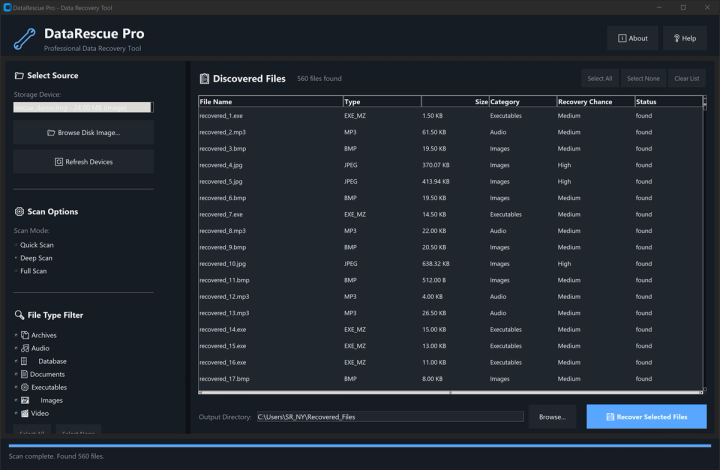This screenshot has height=470, width=720.
Task: Select the recovered_14.exe file name
Action: pos(223,330)
